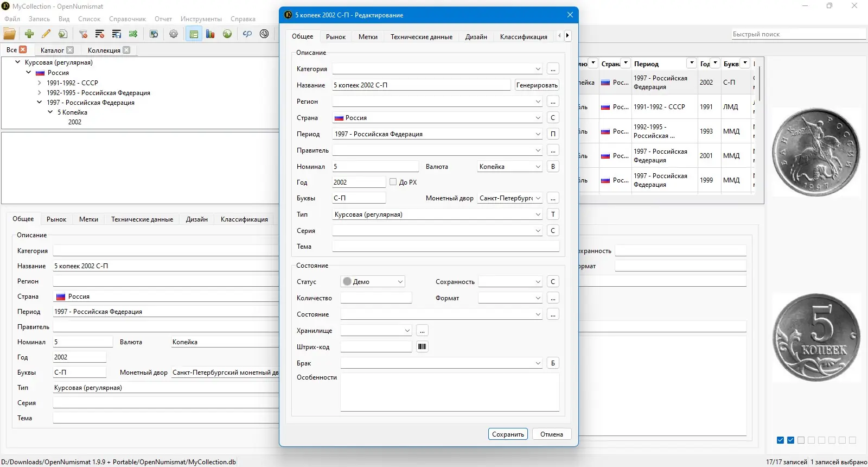Click the round coin toolbar icon after link
This screenshot has width=868, height=467.
coord(264,34)
